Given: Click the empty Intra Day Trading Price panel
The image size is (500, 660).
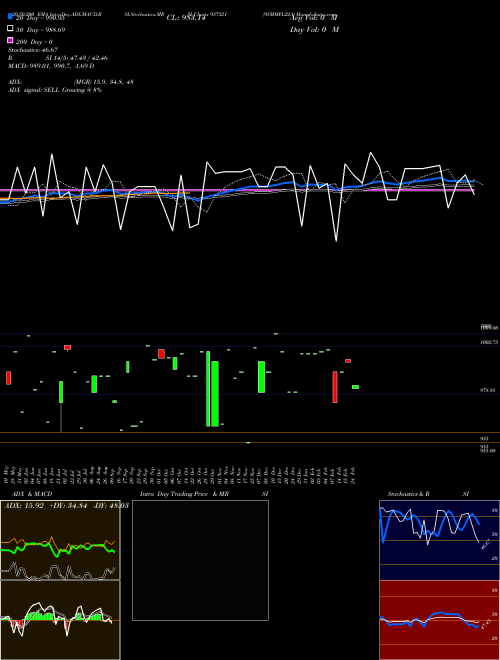Looking at the screenshot, I should [x=200, y=560].
